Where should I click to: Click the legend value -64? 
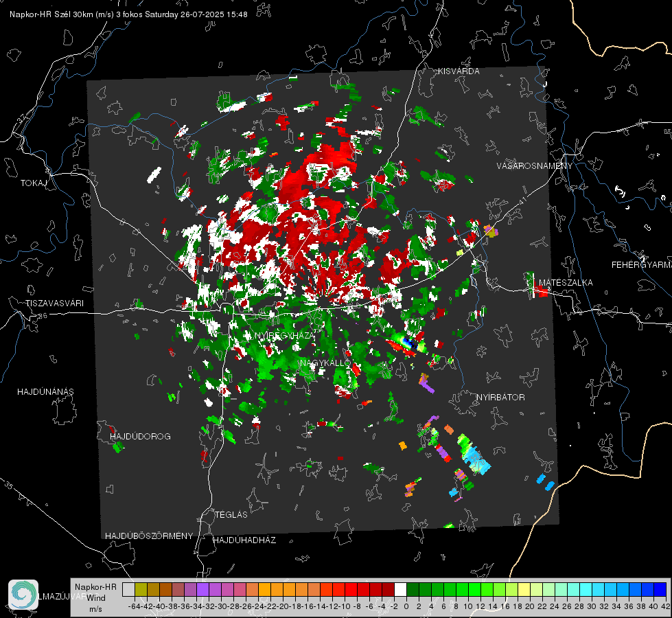[x=135, y=606]
